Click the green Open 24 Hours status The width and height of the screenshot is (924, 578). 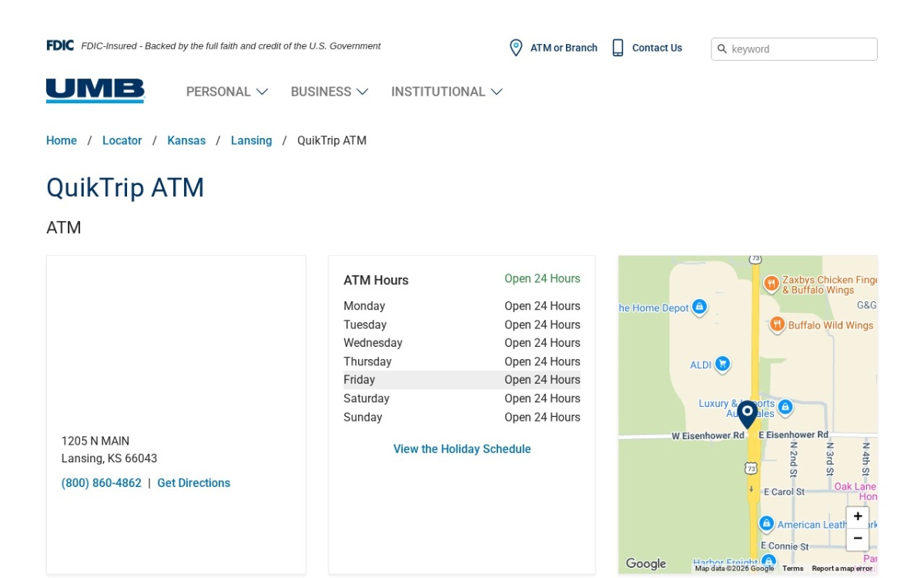tap(542, 279)
